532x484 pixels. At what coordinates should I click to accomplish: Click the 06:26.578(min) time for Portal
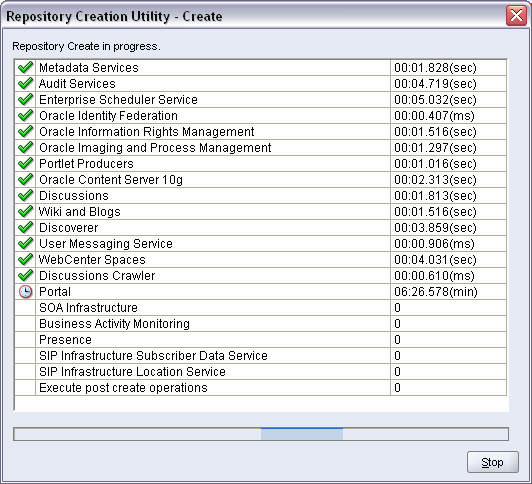click(x=436, y=292)
